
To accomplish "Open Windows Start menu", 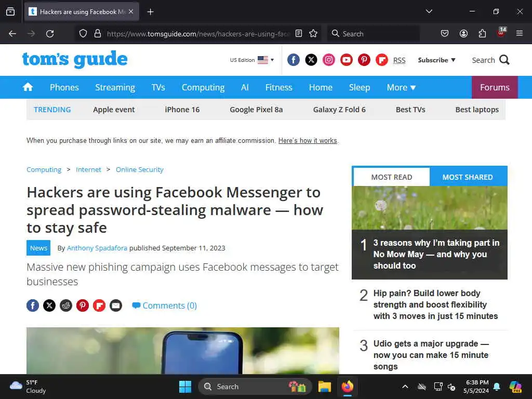I will 185,387.
